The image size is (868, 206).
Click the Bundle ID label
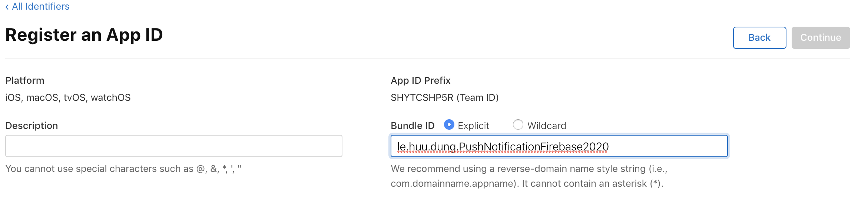pos(413,126)
